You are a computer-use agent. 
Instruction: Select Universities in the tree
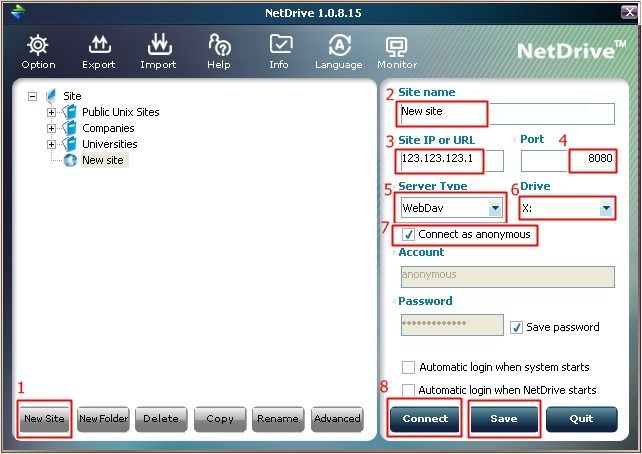click(110, 144)
